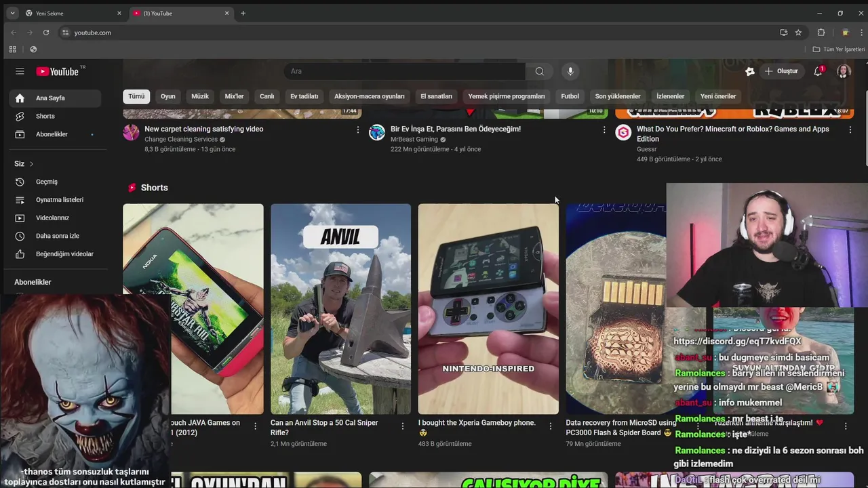Start voice search with microphone icon

[570, 71]
